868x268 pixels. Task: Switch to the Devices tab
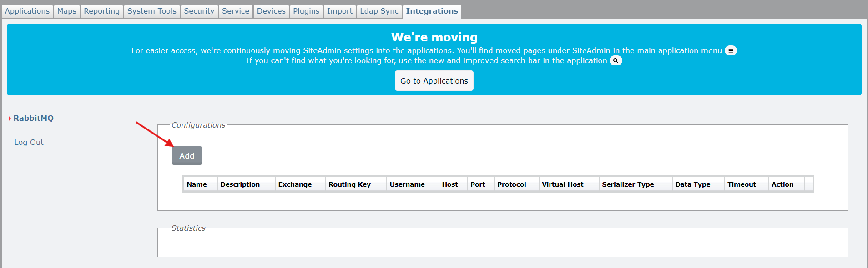271,11
